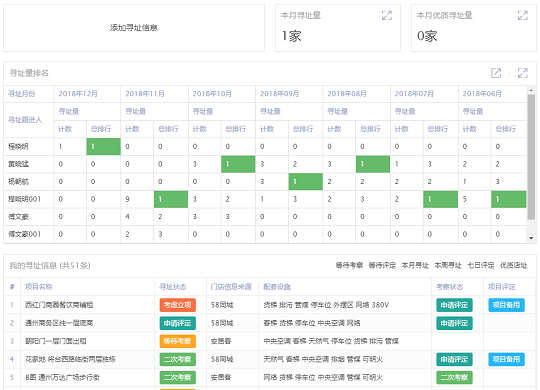540x390 pixels.
Task: Click green rank 1 cell under 2018年09月
Action: click(305, 182)
